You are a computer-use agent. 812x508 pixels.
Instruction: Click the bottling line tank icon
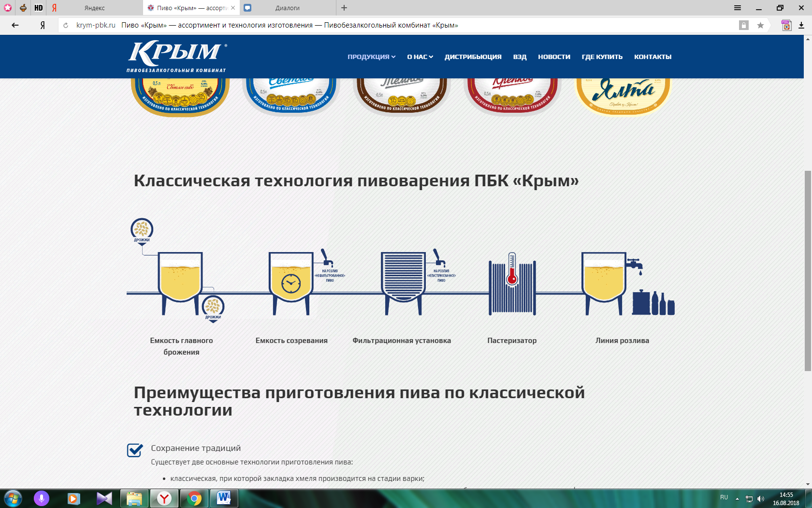(604, 283)
